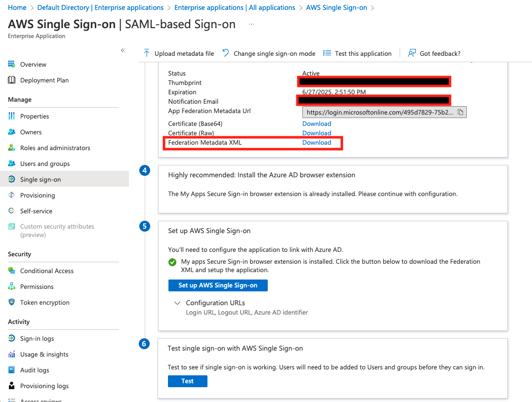This screenshot has height=402, width=532.
Task: Open Enterprise applications | All applications breadcrumb
Action: pos(235,7)
